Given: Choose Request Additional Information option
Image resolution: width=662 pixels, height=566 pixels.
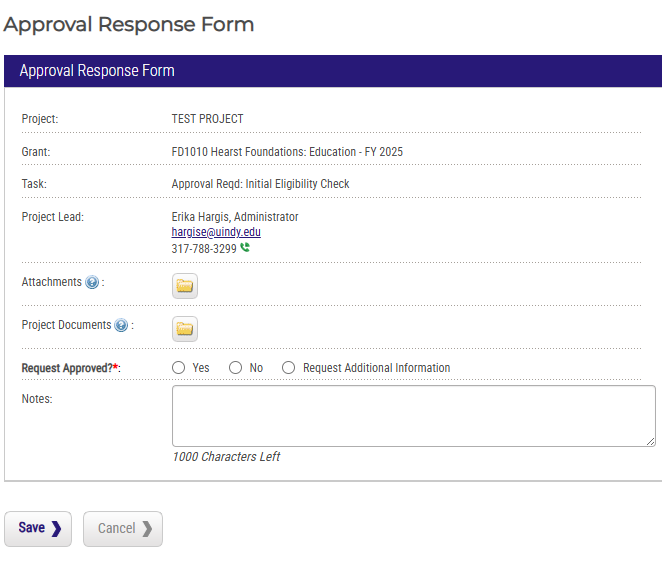Looking at the screenshot, I should pos(288,368).
